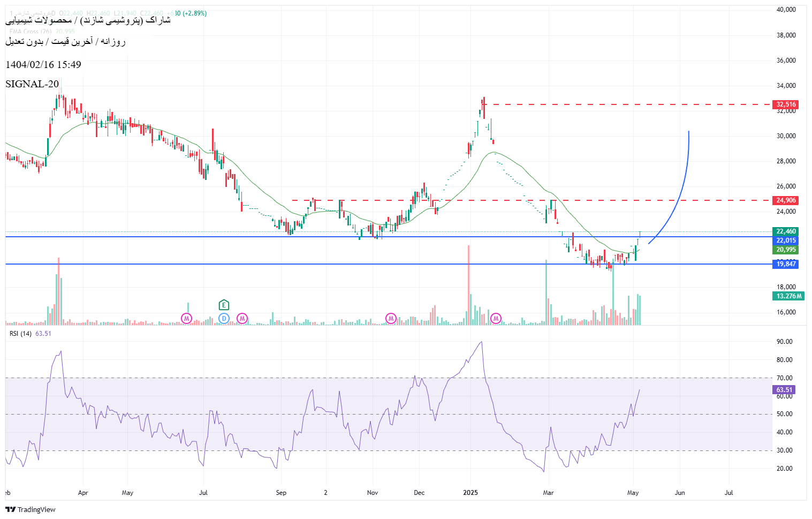Click the green 20,995 EMA value label

tap(786, 250)
